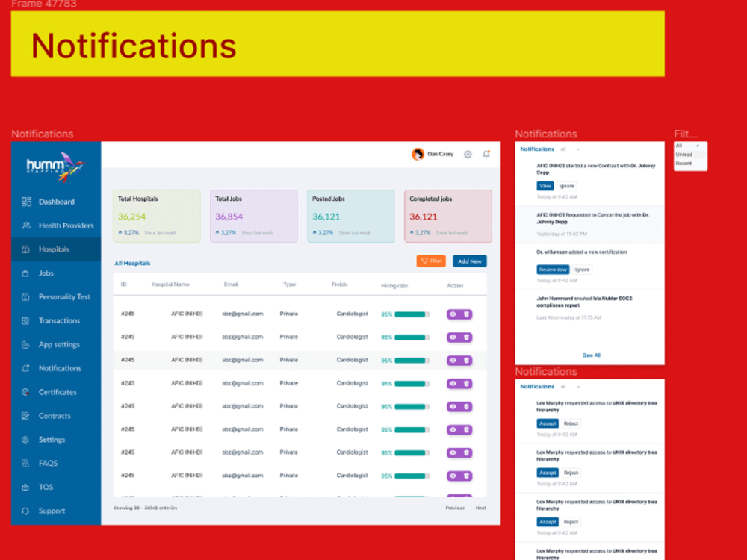
Task: Click the Action column header
Action: [x=455, y=286]
